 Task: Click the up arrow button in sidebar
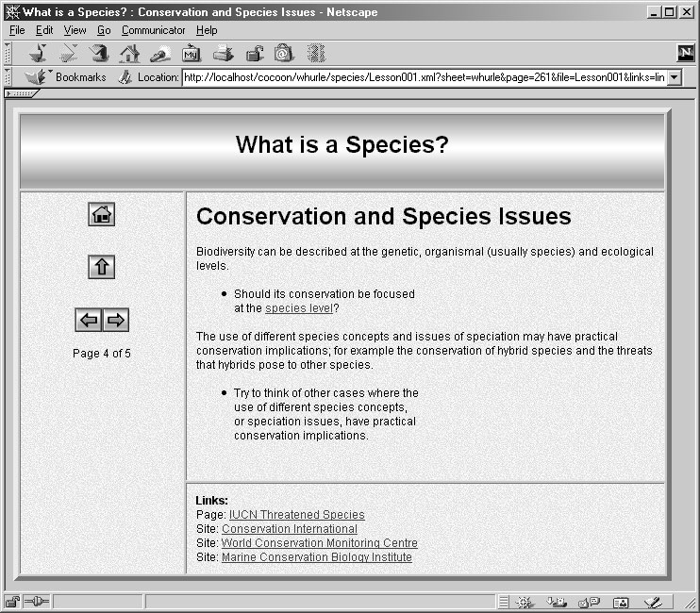pyautogui.click(x=102, y=267)
